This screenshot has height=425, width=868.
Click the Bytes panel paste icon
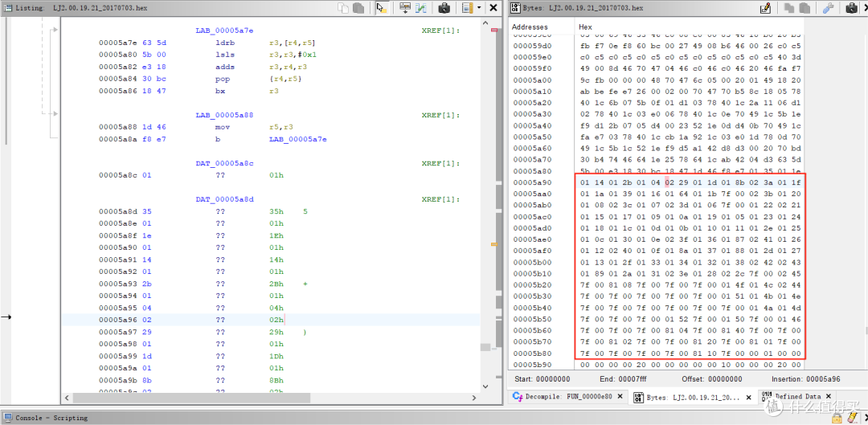click(803, 8)
